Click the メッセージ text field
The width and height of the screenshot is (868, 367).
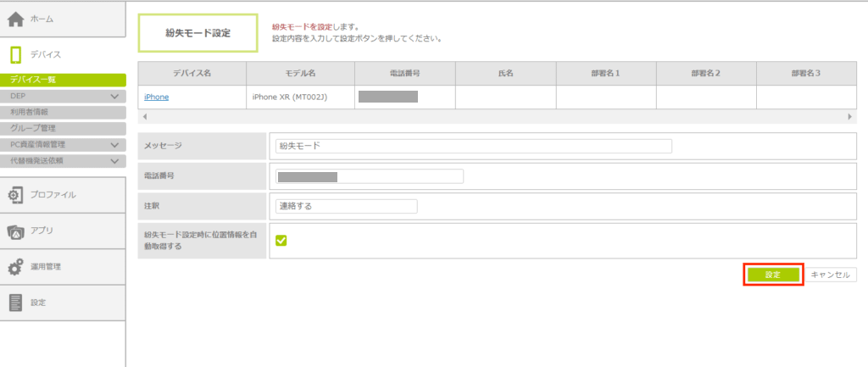tap(473, 146)
